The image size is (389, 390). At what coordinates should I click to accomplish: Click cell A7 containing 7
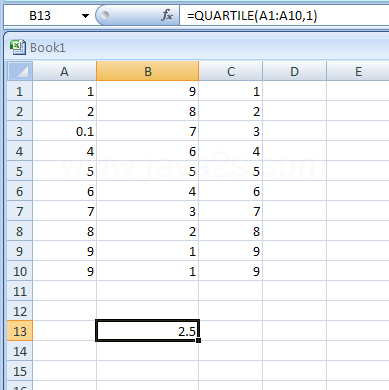click(x=64, y=211)
